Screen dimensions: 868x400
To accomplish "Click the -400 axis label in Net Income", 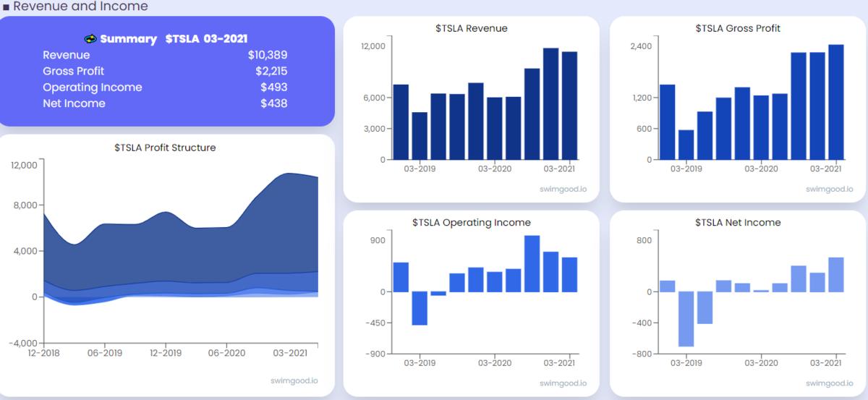I will [x=642, y=323].
